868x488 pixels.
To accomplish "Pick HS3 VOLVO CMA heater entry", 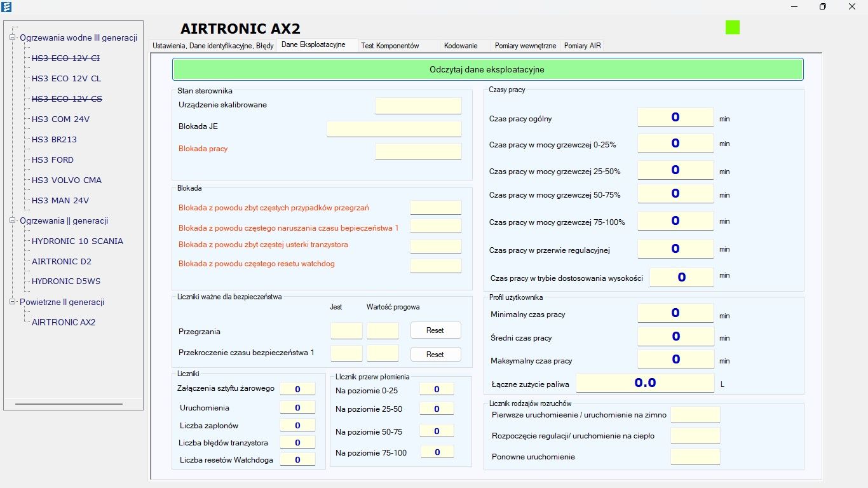I will coord(67,180).
